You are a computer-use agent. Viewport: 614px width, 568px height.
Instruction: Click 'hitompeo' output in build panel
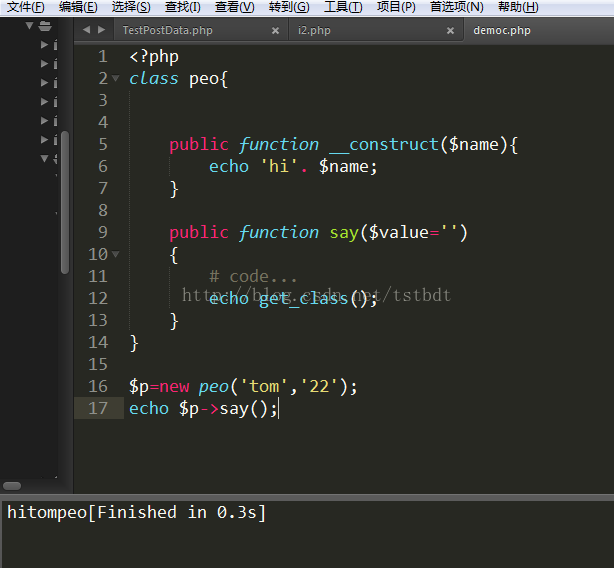(x=47, y=512)
